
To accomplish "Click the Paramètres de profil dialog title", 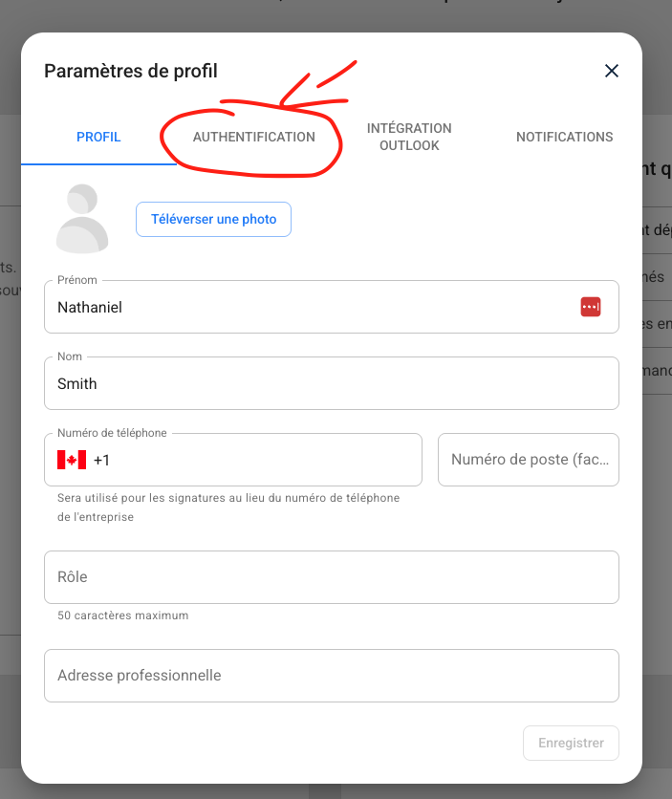I will tap(130, 71).
